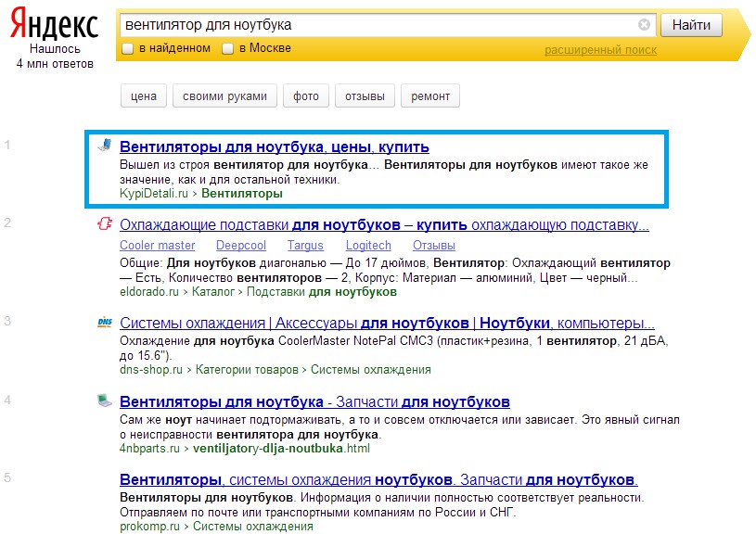Click in the search query input field

[371, 25]
